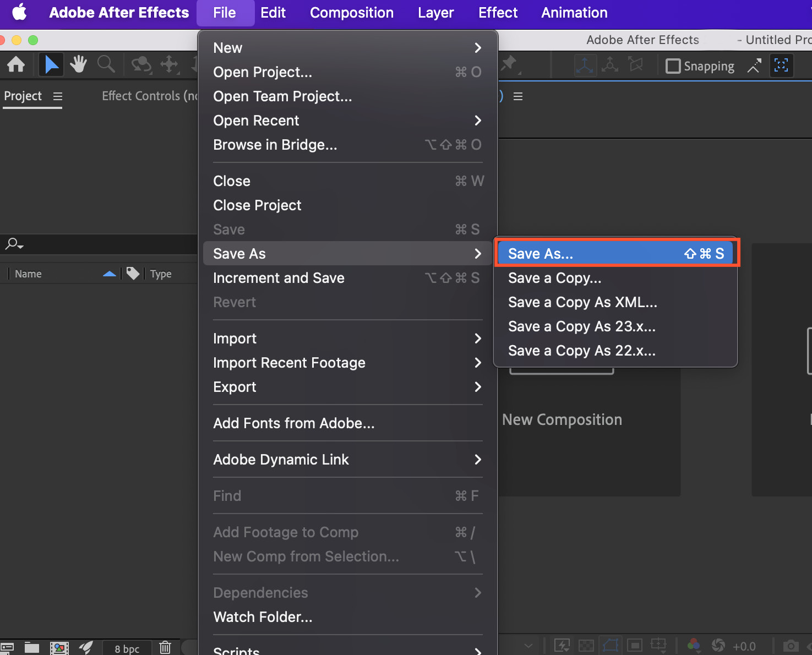Select Close Project menu item
812x655 pixels.
coord(347,205)
